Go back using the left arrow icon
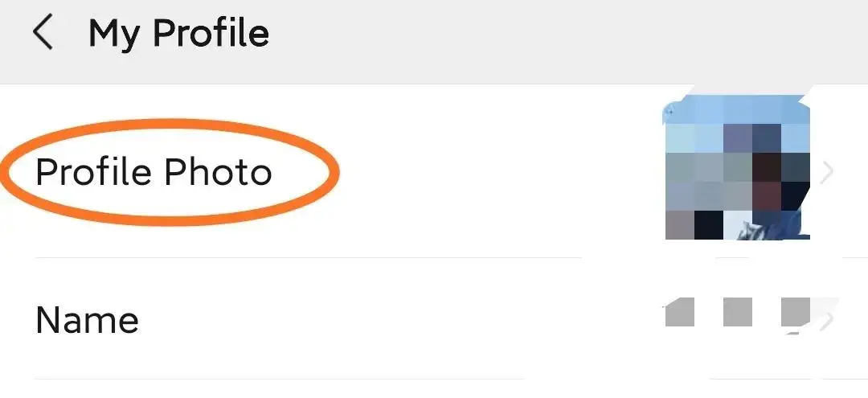Screen dimensions: 868x398 click(x=43, y=32)
